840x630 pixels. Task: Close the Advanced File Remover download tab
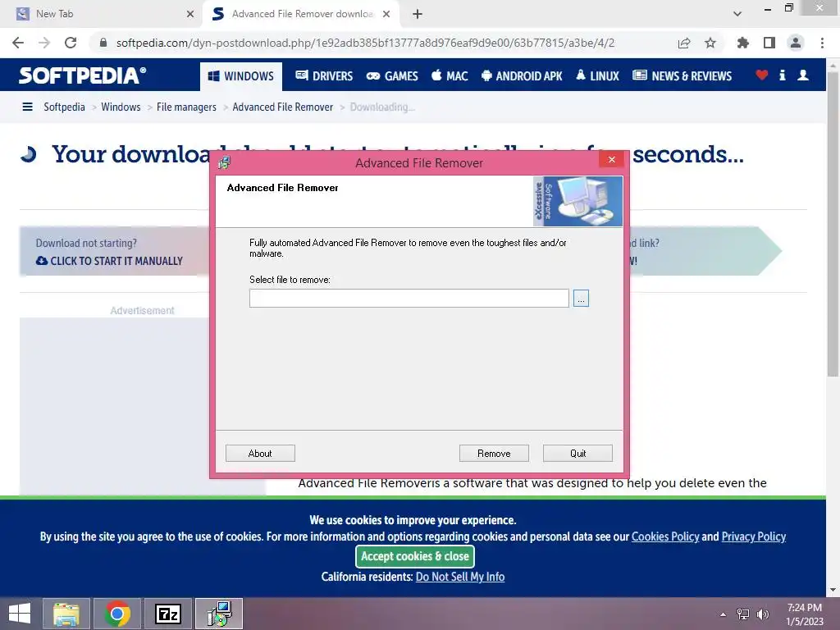click(x=386, y=14)
